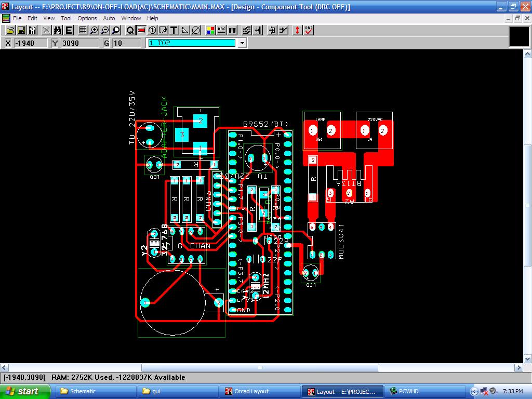
Task: Switch to 'gui' folder taskbar window
Action: pyautogui.click(x=178, y=392)
